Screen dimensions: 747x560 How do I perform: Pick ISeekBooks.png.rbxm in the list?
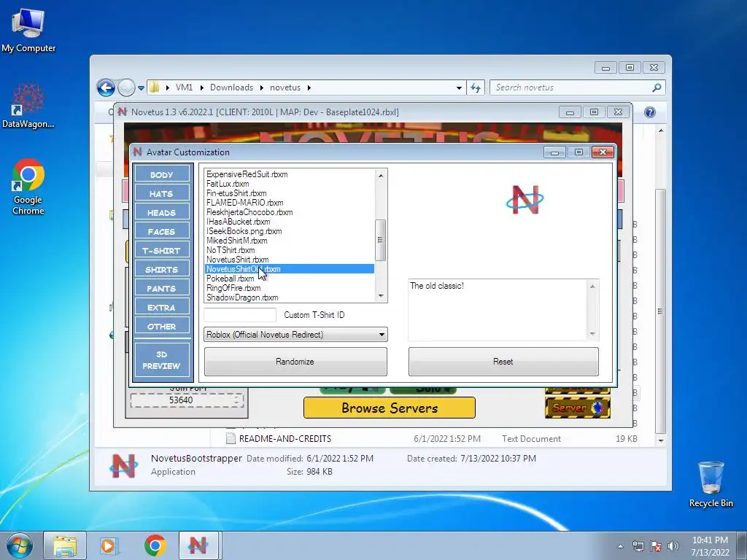289,231
